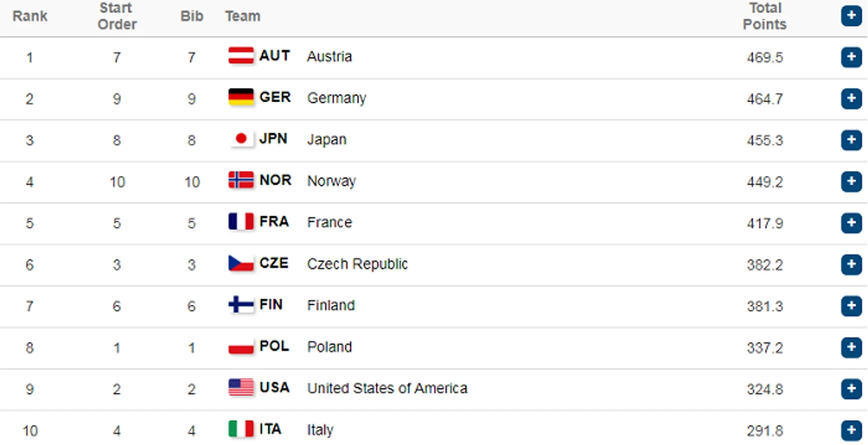Click the Norway flag icon
This screenshot has height=445, width=868.
coord(241,180)
